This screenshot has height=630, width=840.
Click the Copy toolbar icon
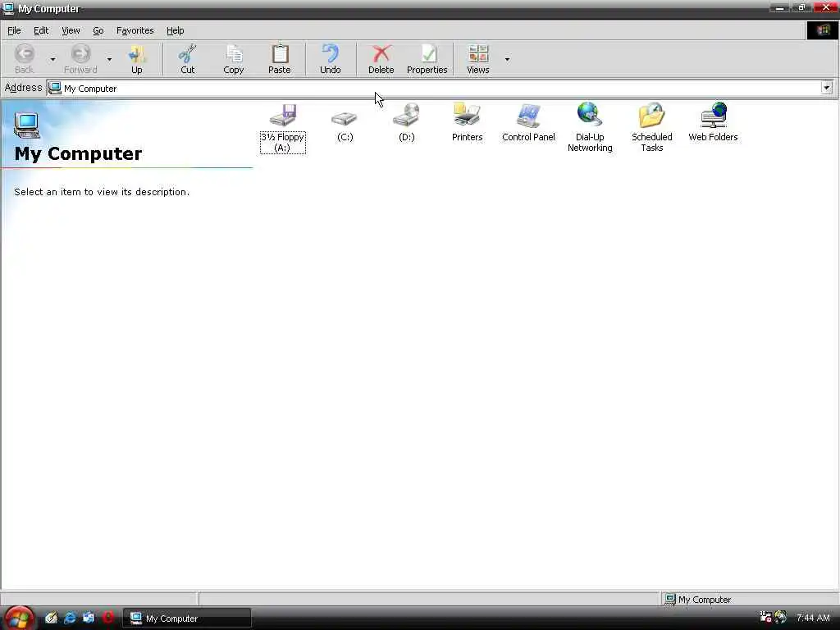234,54
